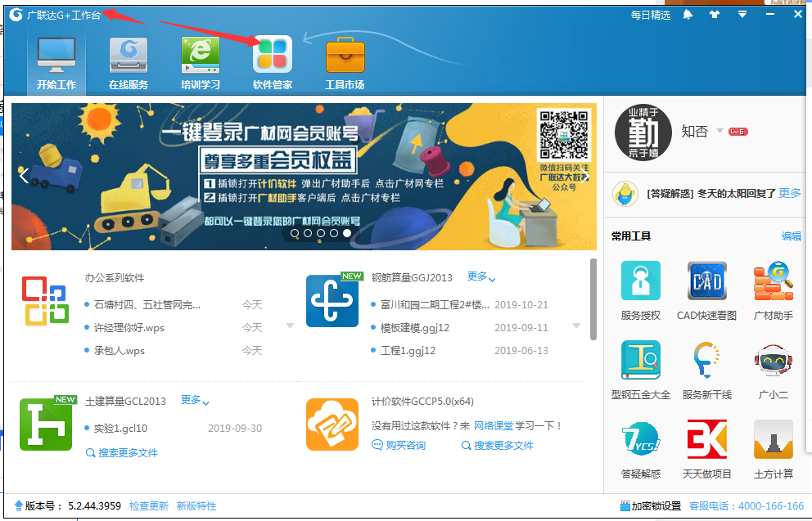Click 购买咨询 link

(399, 445)
